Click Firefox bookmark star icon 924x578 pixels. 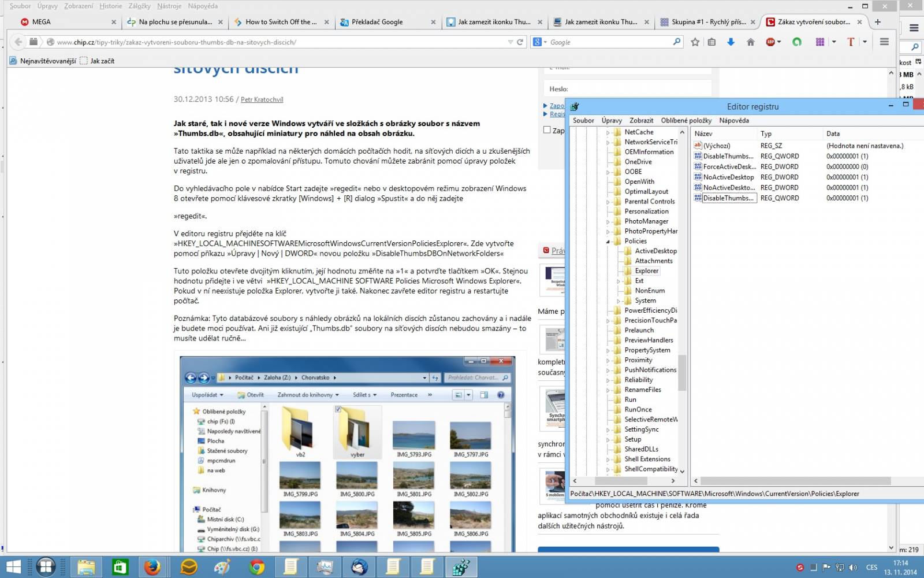click(695, 42)
